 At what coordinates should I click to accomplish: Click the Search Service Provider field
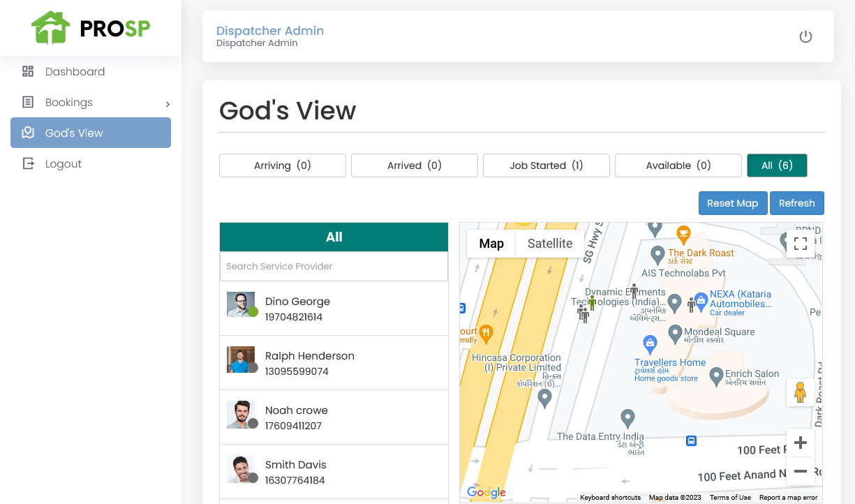[x=334, y=266]
